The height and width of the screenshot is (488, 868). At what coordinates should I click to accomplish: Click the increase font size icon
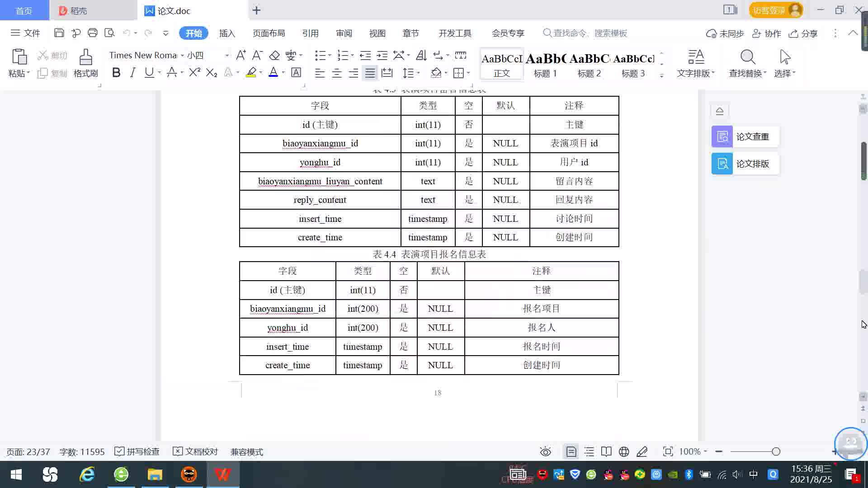(x=241, y=55)
